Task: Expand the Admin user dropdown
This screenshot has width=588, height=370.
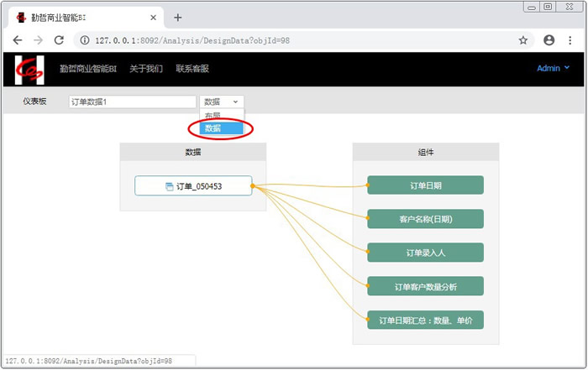Action: pyautogui.click(x=553, y=69)
